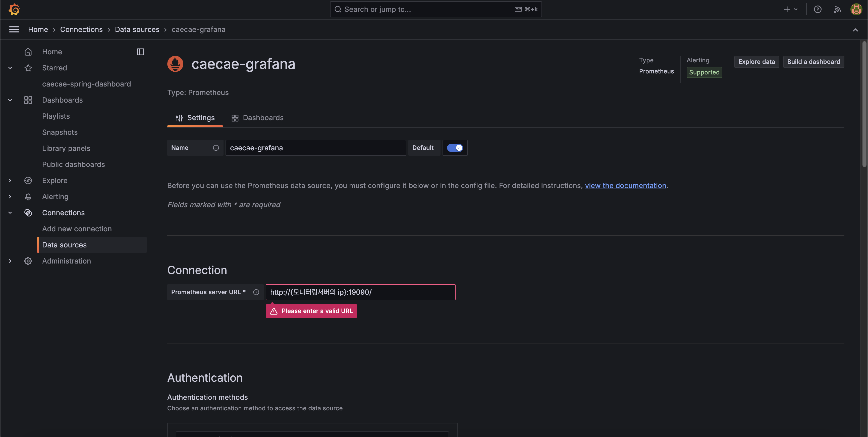Image resolution: width=868 pixels, height=437 pixels.
Task: Open Library panels in the sidebar
Action: (x=66, y=149)
